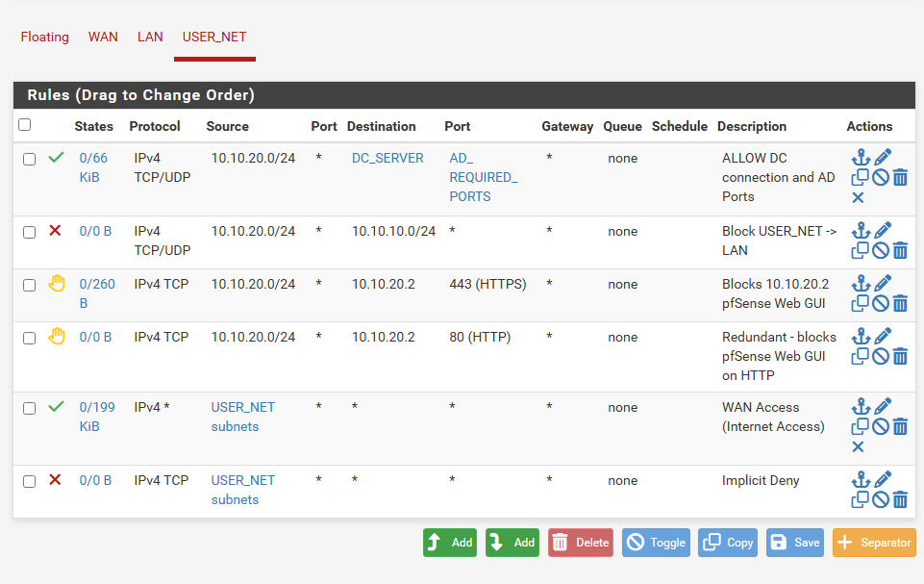
Task: Delete the WAN Access rule via trash icon
Action: click(900, 426)
